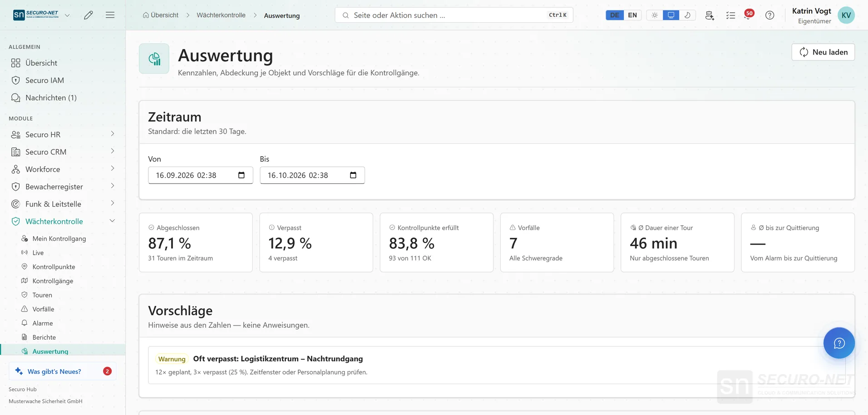Select the light theme sun toggle
The image size is (868, 415).
point(655,15)
